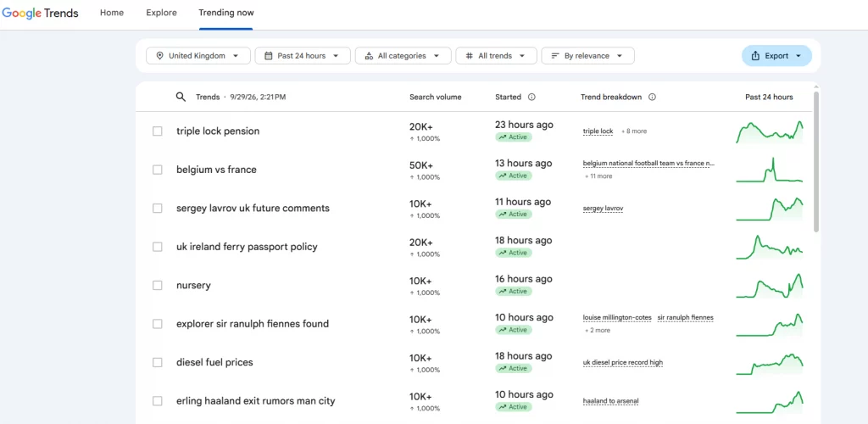Click the search magnifier icon beside Trends

point(181,97)
